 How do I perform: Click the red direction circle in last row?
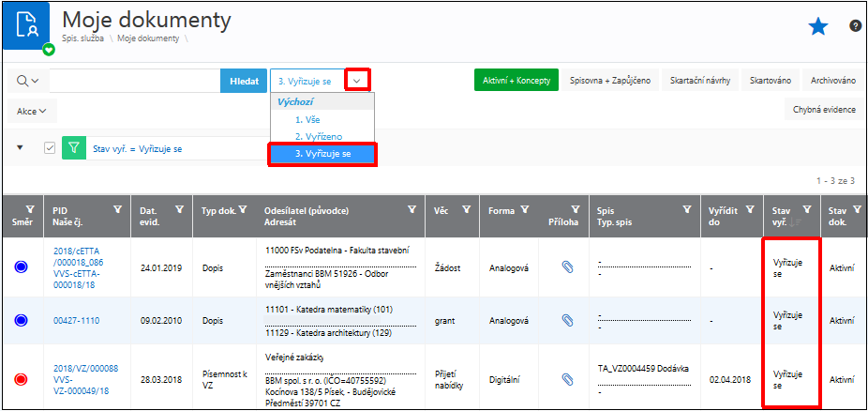[x=21, y=379]
